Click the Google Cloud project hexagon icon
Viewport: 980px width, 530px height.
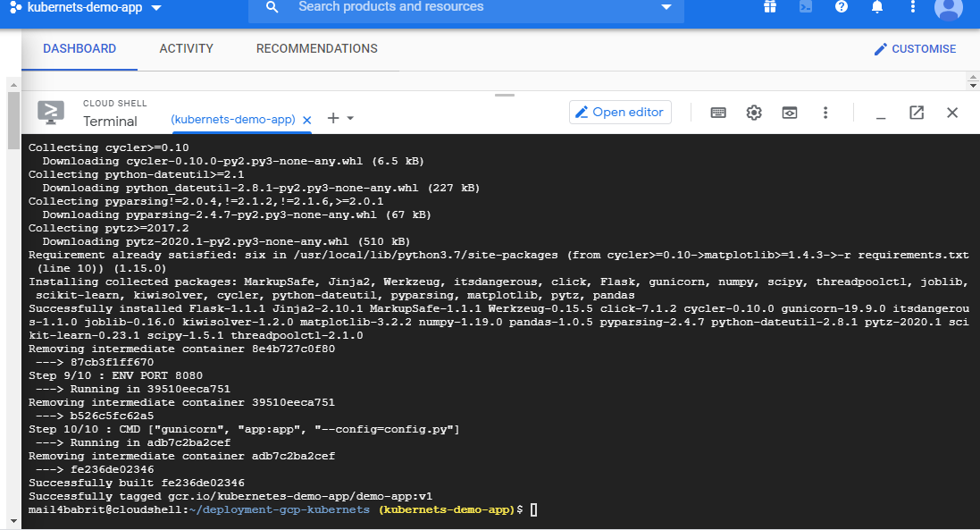pyautogui.click(x=15, y=7)
